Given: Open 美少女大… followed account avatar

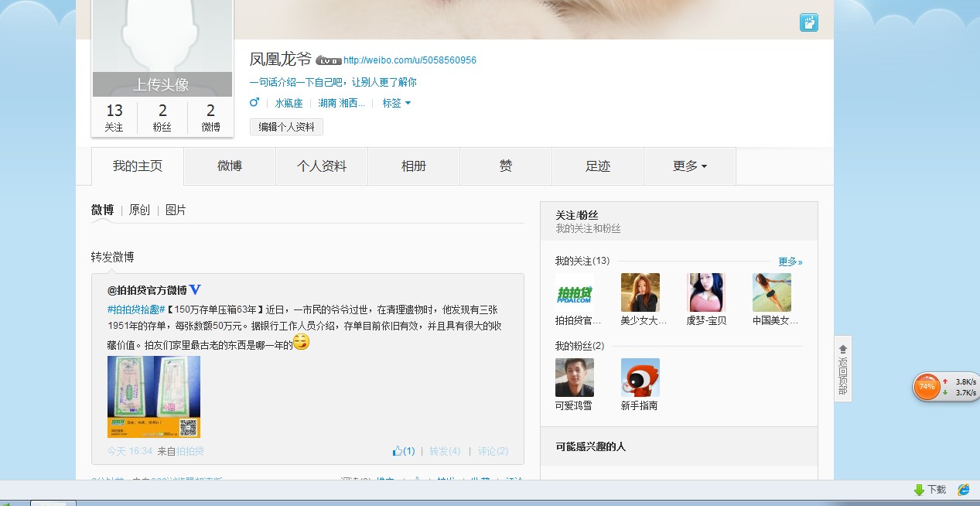Looking at the screenshot, I should (640, 292).
